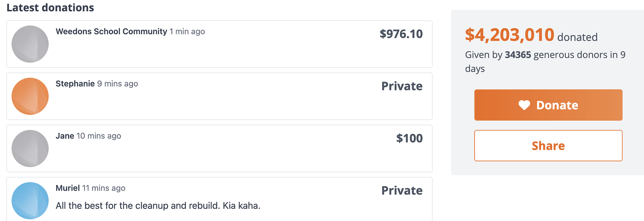644x221 pixels.
Task: Click the Muriel donor name
Action: pos(68,188)
